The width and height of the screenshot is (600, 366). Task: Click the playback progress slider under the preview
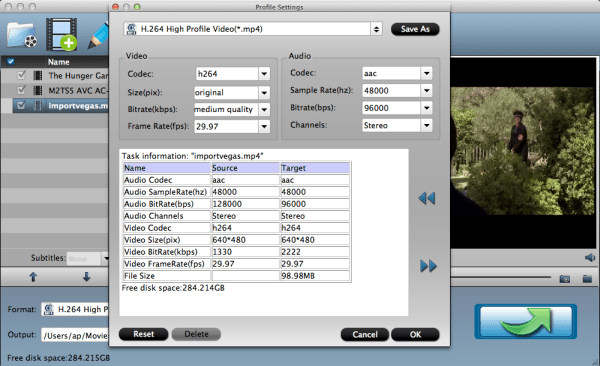tap(501, 277)
